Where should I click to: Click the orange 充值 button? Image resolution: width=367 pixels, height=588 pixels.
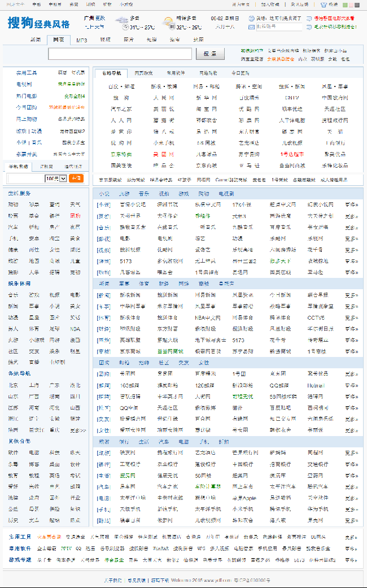pos(76,178)
